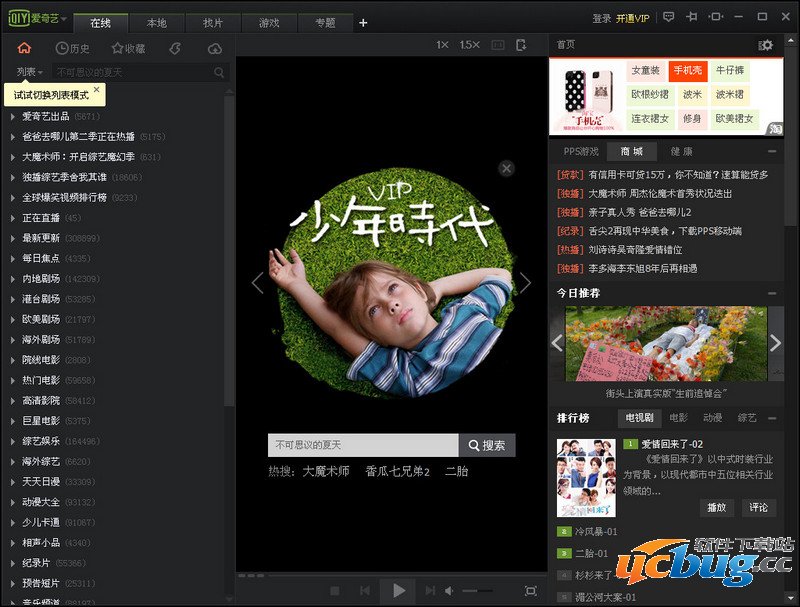Viewport: 800px width, 607px height.
Task: Select the 健康 tab in news panel
Action: (681, 151)
